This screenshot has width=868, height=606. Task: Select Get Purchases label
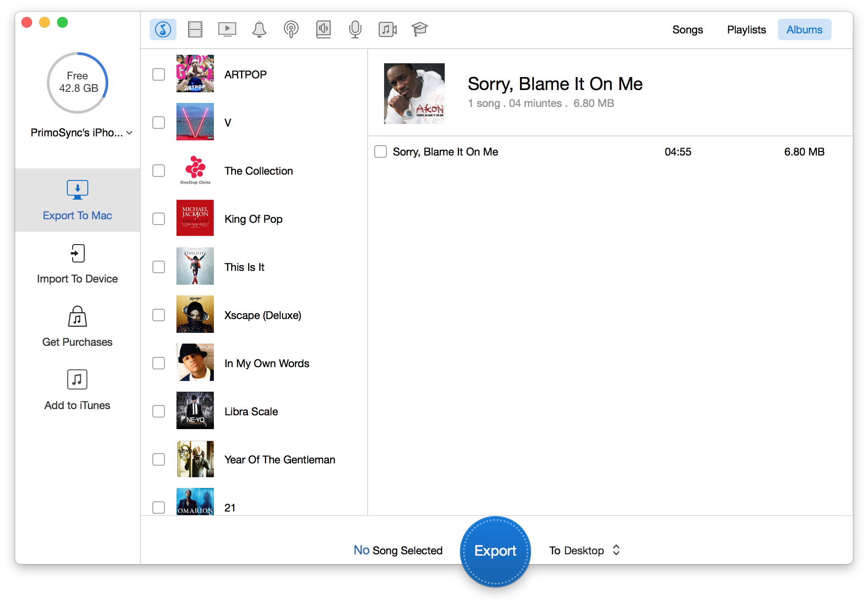tap(78, 342)
